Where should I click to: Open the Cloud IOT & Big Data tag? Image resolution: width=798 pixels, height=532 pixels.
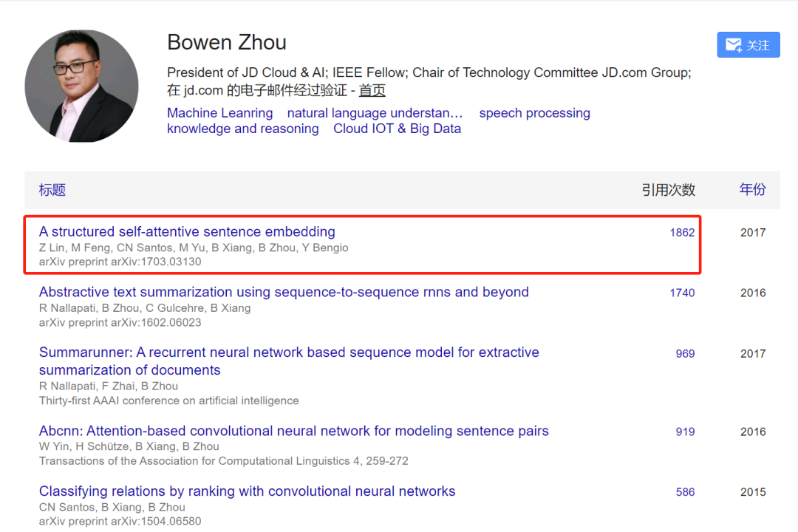tap(397, 129)
